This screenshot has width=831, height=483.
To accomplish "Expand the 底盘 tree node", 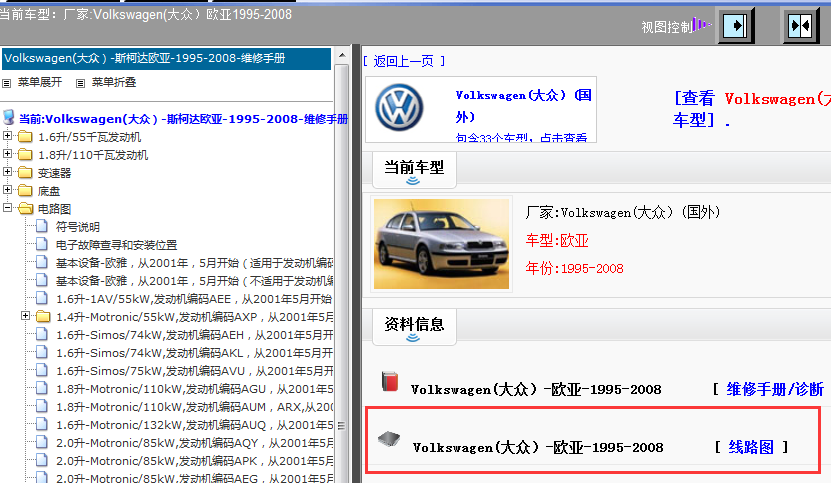I will point(7,189).
